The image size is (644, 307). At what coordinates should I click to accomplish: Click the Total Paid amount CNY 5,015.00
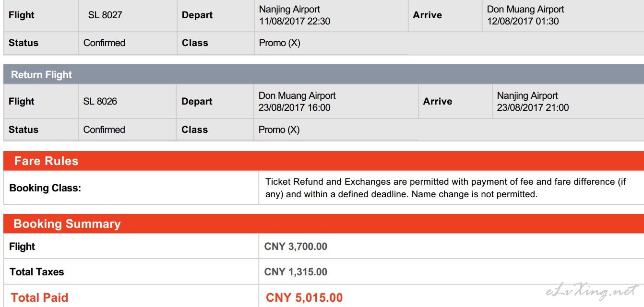[x=304, y=297]
